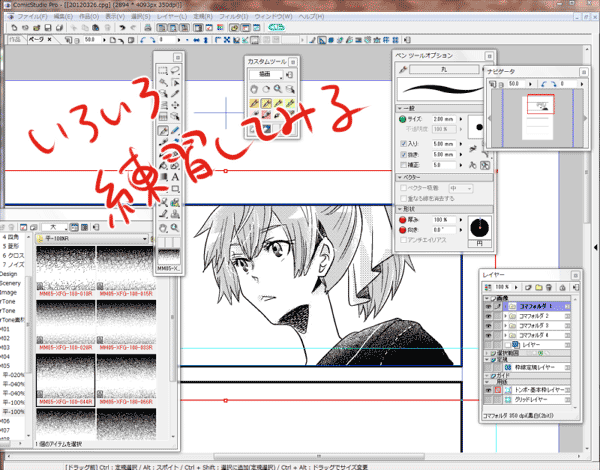The width and height of the screenshot is (600, 470).
Task: Click the new layer icon in Layers panel
Action: click(529, 287)
